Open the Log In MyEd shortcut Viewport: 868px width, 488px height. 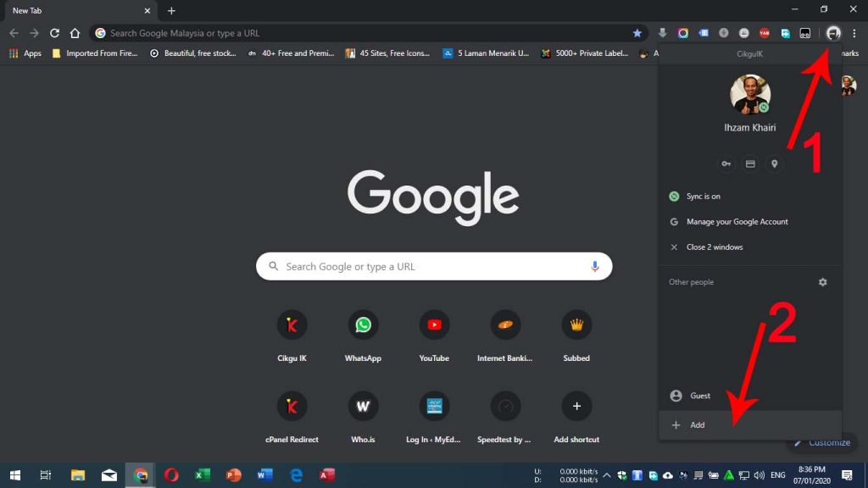[x=434, y=417]
